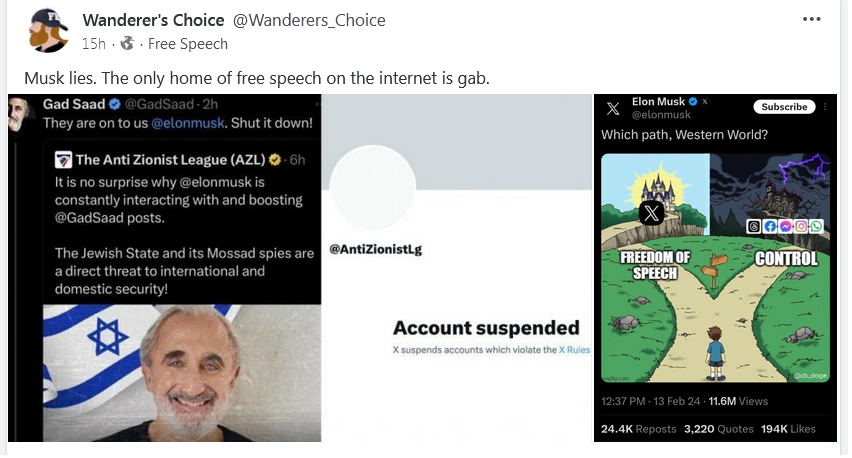Click the Anti Zionist League logo icon
This screenshot has width=852, height=458.
(63, 160)
